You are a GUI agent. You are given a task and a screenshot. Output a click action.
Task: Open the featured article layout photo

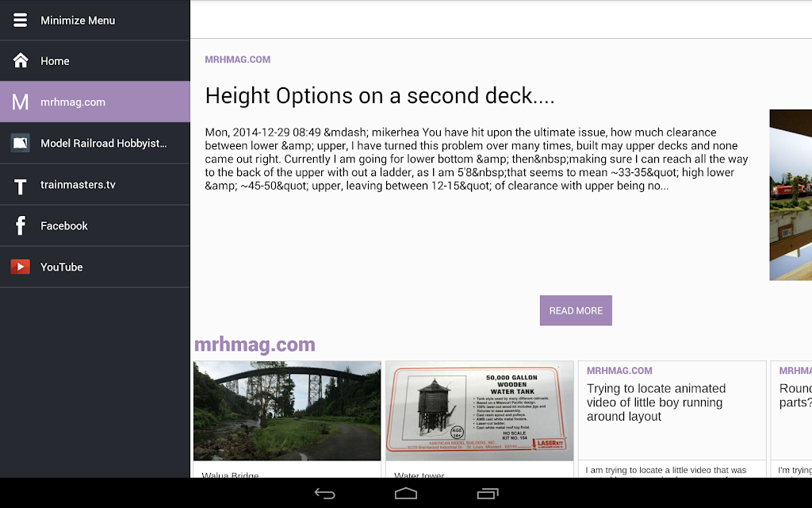coord(791,195)
